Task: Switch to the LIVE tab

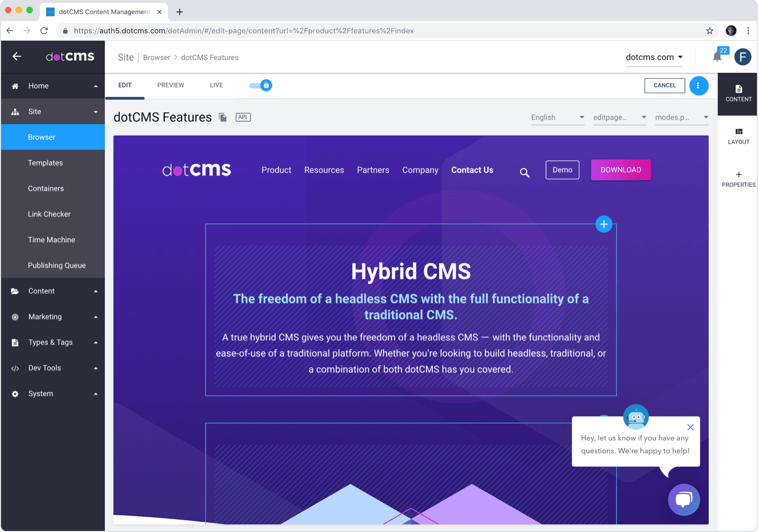Action: [x=216, y=85]
